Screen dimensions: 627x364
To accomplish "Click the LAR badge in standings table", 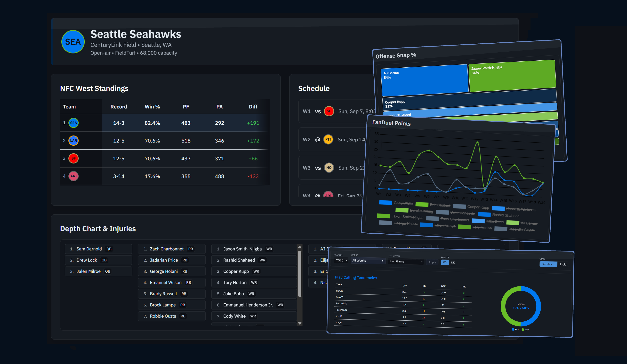I will pos(73,141).
